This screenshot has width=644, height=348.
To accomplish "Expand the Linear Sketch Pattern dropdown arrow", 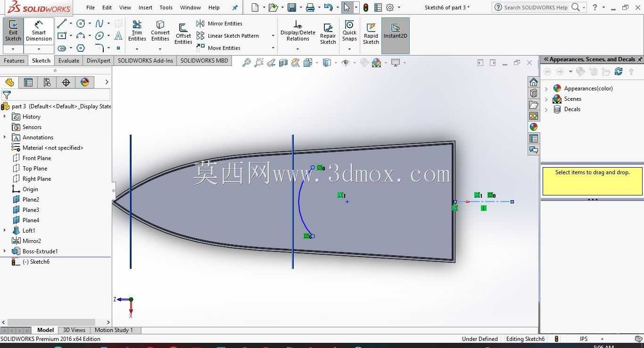I will [273, 36].
